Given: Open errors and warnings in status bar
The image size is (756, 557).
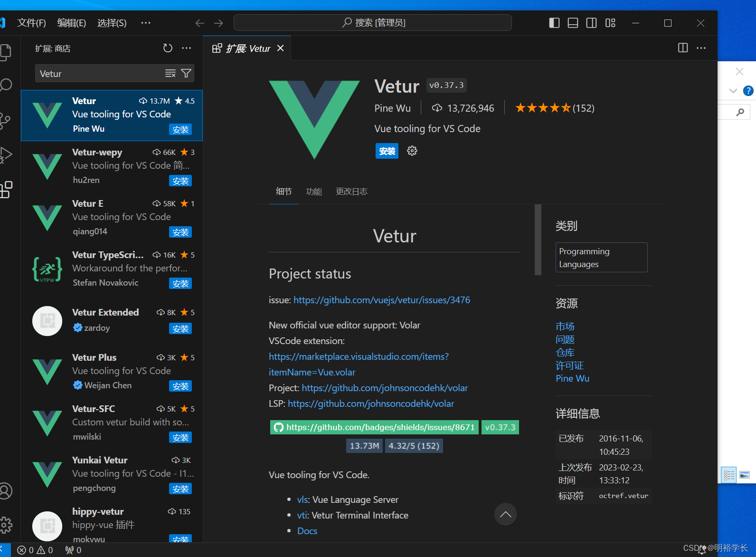Looking at the screenshot, I should 35,550.
